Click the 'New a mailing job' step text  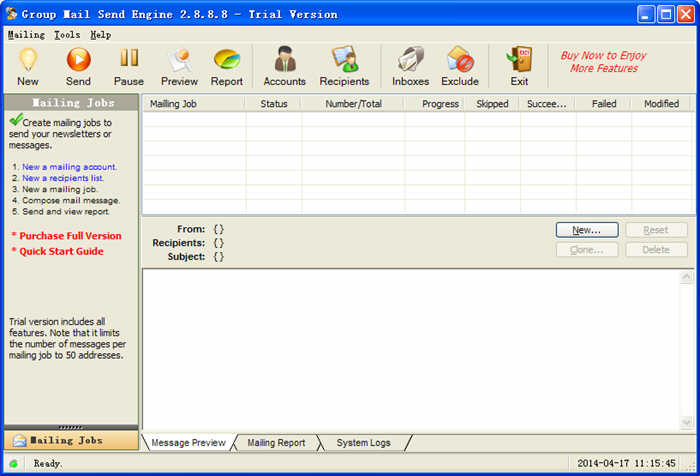pos(59,189)
